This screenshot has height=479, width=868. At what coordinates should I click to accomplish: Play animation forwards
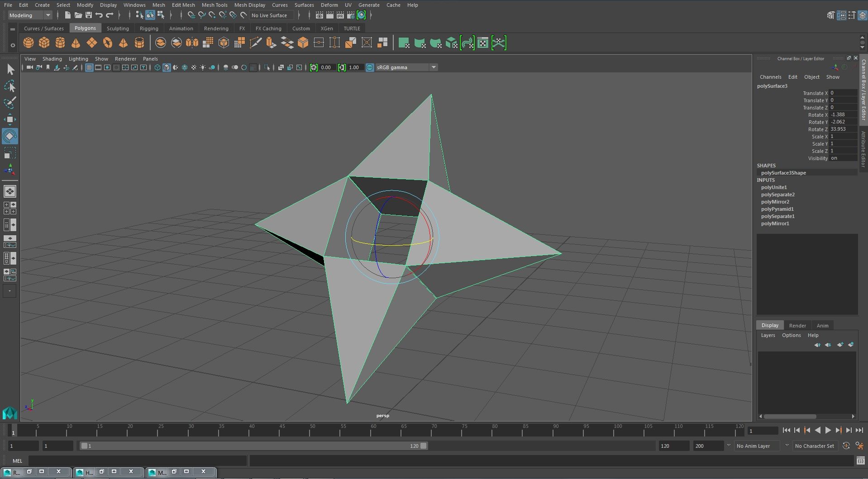tap(828, 431)
